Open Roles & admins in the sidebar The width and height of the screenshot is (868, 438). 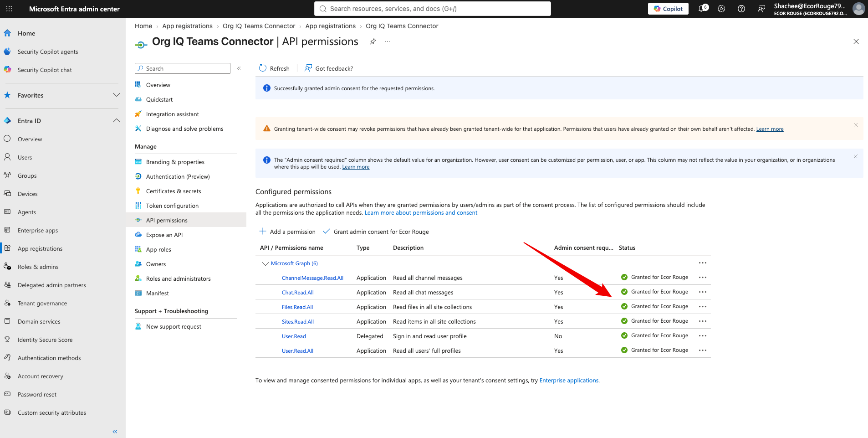coord(38,267)
